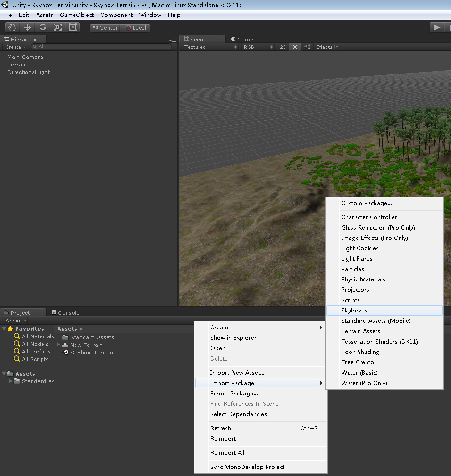
Task: Open the RGB render mode dropdown
Action: click(258, 47)
